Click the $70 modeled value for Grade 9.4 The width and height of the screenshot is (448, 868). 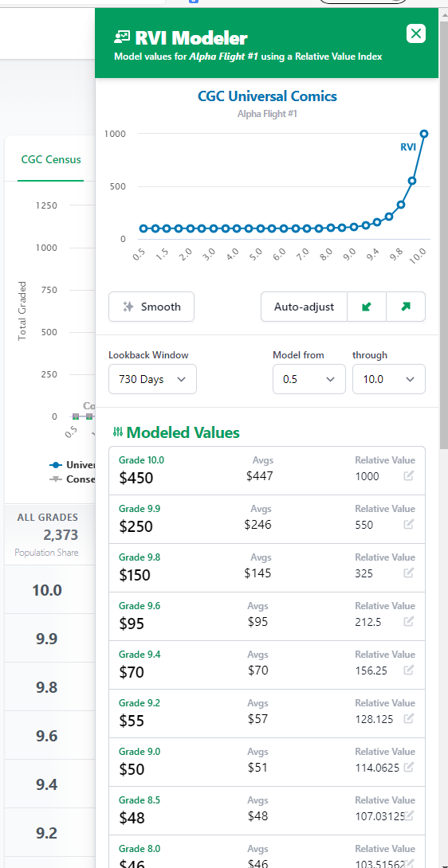[x=132, y=673]
